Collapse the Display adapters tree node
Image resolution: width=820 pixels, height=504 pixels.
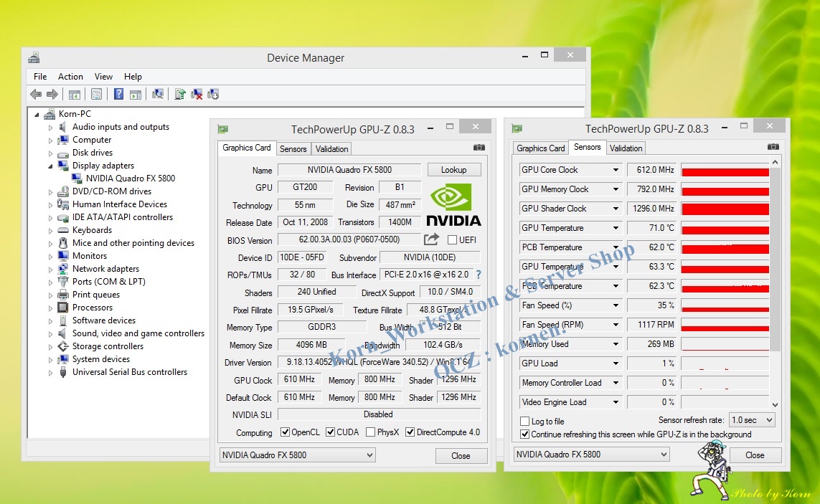point(51,166)
